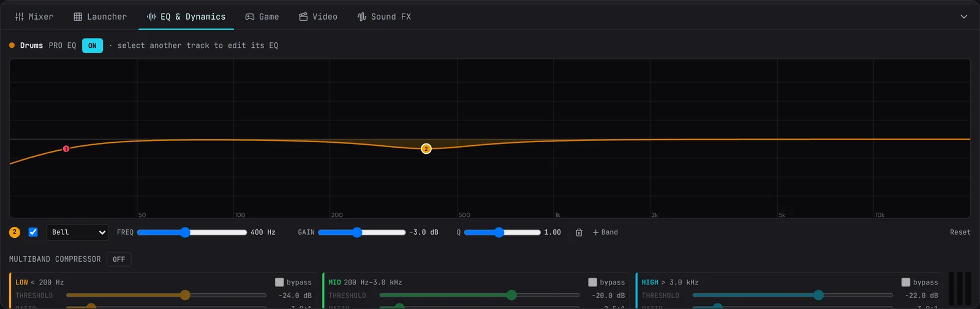Click the MID 200 Hz-3.0 kHz label

point(365,282)
